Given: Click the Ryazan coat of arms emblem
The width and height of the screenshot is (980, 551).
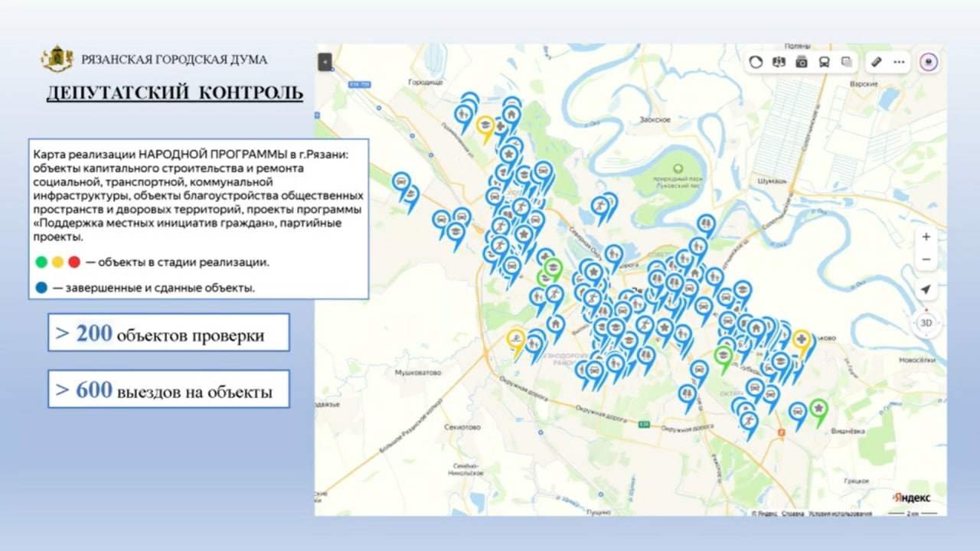Looking at the screenshot, I should click(x=57, y=59).
